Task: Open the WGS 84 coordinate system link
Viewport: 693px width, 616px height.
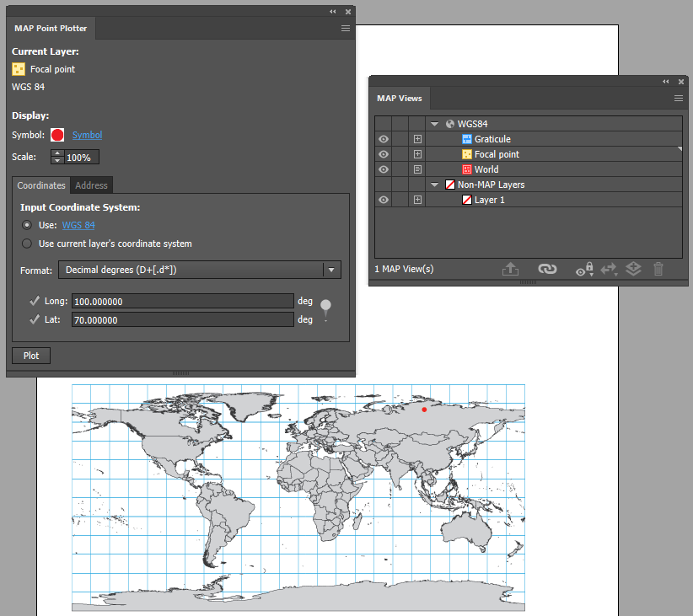Action: pyautogui.click(x=78, y=225)
